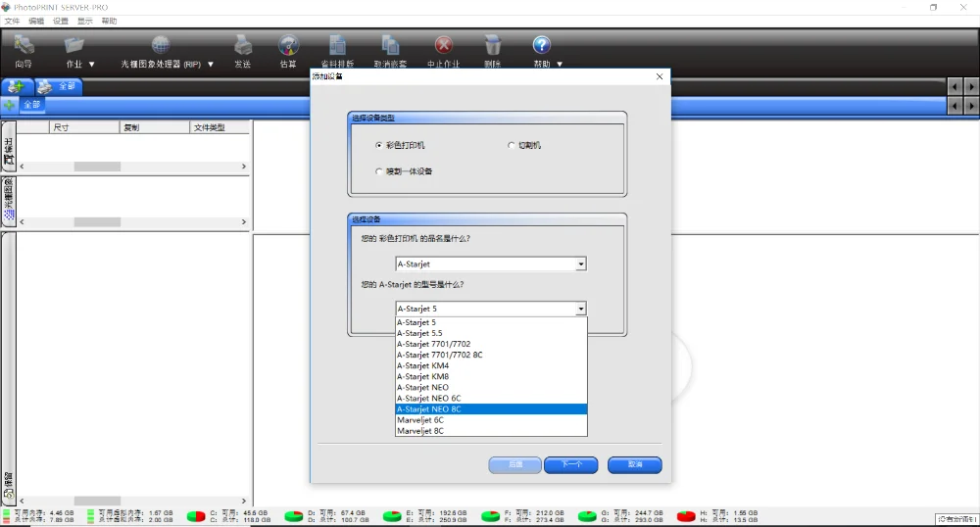The image size is (980, 527).
Task: Click the H: drive pie chart icon
Action: tap(686, 516)
